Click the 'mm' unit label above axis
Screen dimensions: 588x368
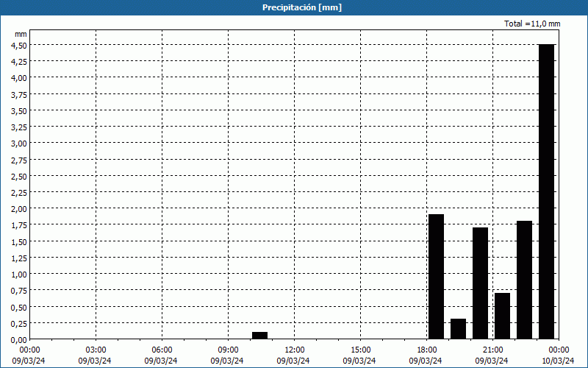click(21, 34)
